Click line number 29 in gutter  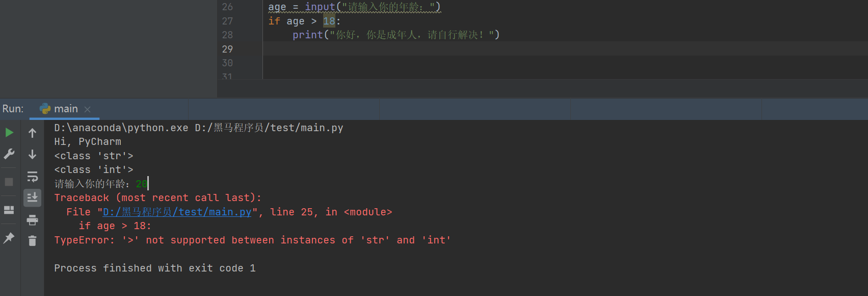(x=227, y=49)
